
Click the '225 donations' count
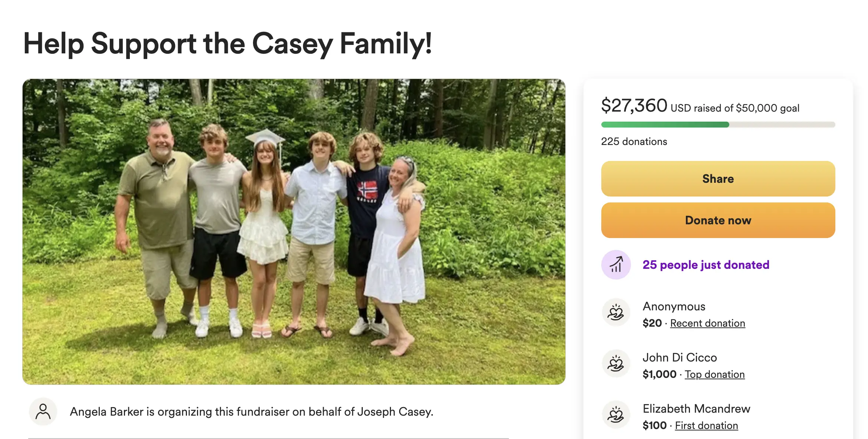[634, 142]
